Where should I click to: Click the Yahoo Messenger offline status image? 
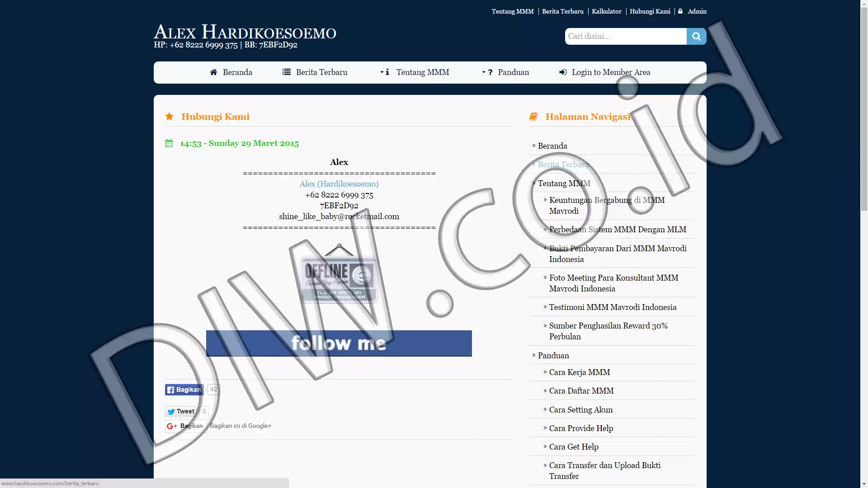[x=339, y=273]
